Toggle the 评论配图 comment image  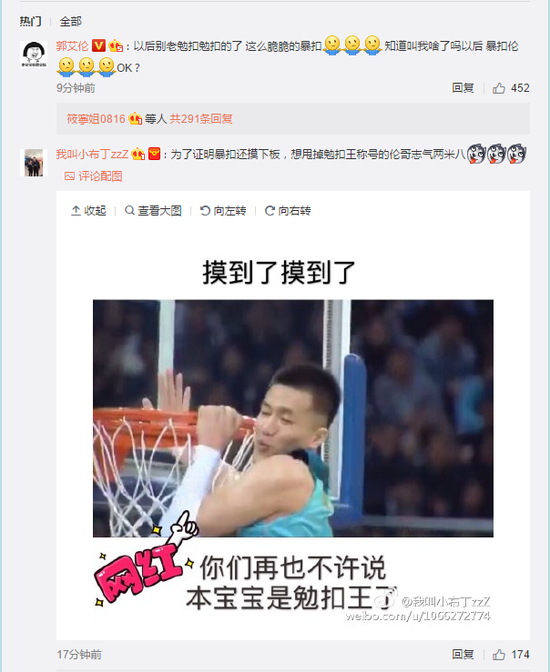coord(93,176)
